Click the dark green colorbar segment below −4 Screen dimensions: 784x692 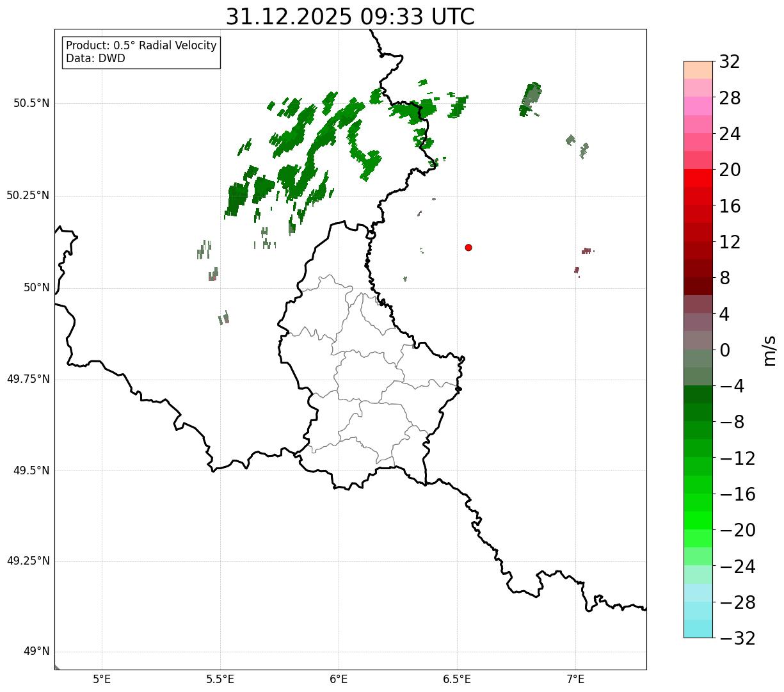click(x=698, y=394)
